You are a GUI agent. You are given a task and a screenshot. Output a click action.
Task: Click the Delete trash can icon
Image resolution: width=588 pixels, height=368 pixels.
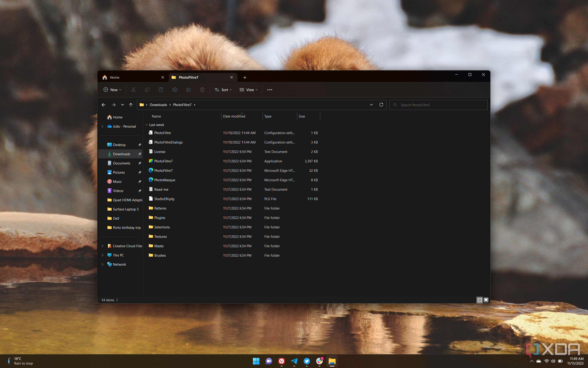(202, 90)
